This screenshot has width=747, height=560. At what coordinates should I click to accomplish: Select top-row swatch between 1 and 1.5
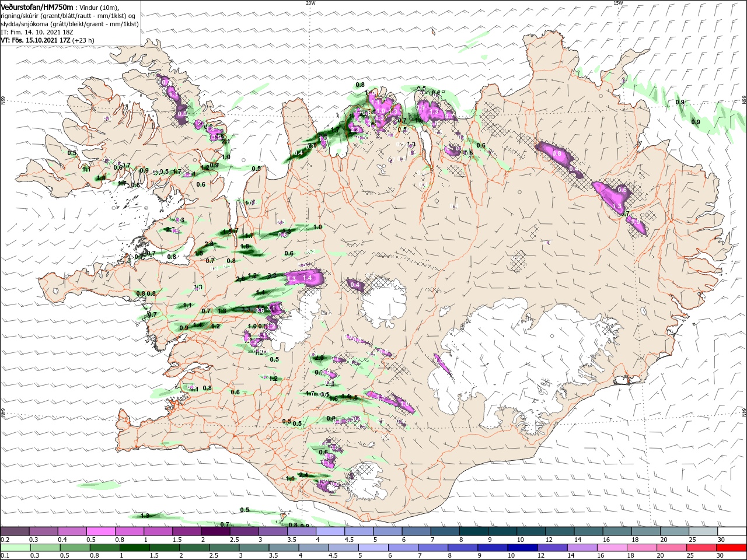click(158, 531)
